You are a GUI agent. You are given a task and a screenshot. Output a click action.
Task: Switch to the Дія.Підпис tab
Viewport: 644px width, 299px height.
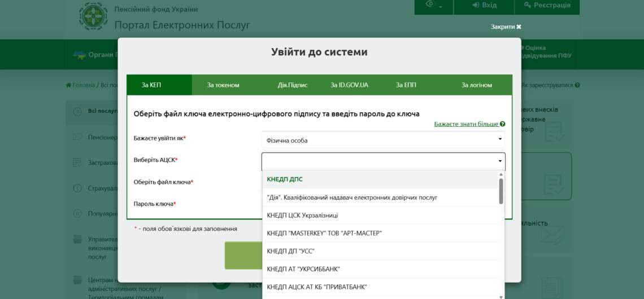[293, 85]
